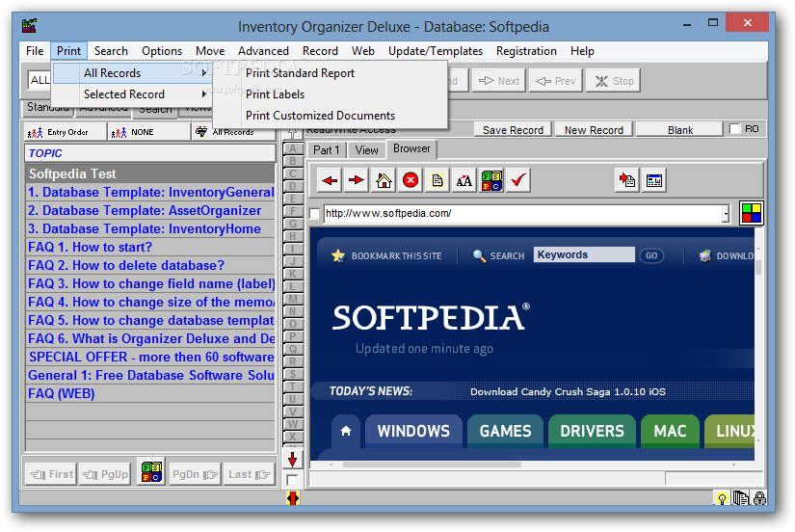Click the refresh page document icon

pyautogui.click(x=437, y=180)
